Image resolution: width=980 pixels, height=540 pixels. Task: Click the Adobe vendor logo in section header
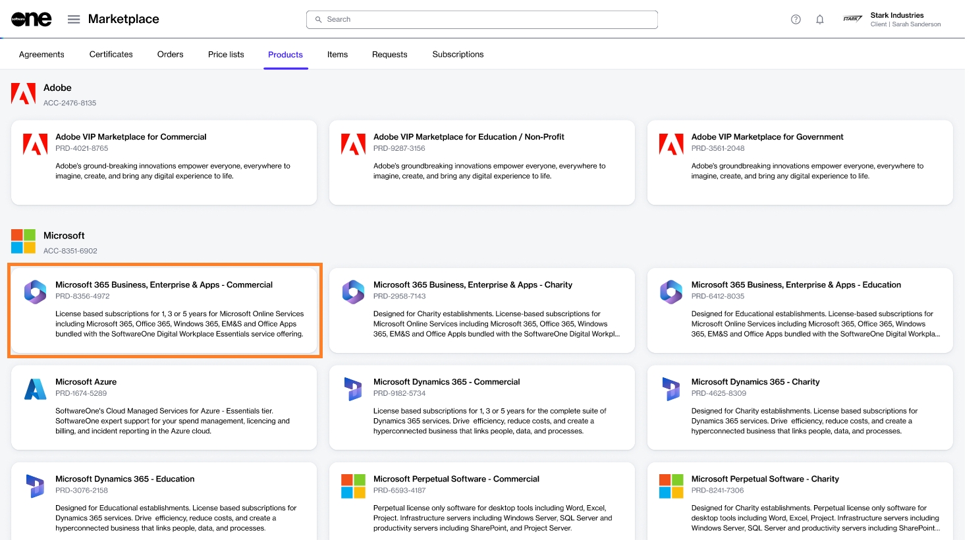24,94
